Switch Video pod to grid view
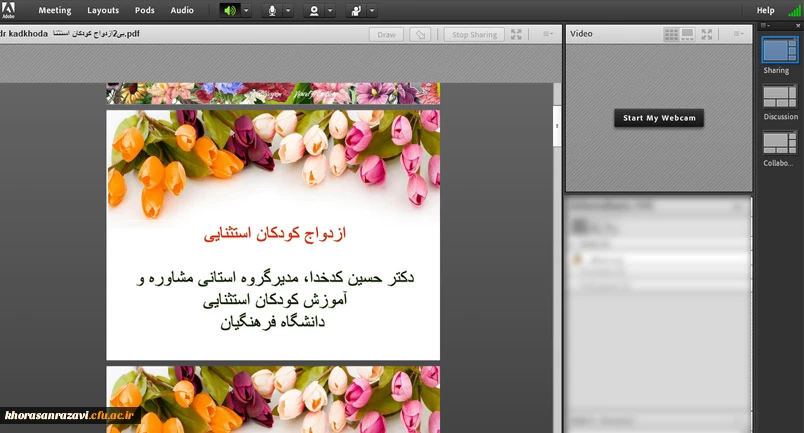The width and height of the screenshot is (804, 433). [x=671, y=34]
